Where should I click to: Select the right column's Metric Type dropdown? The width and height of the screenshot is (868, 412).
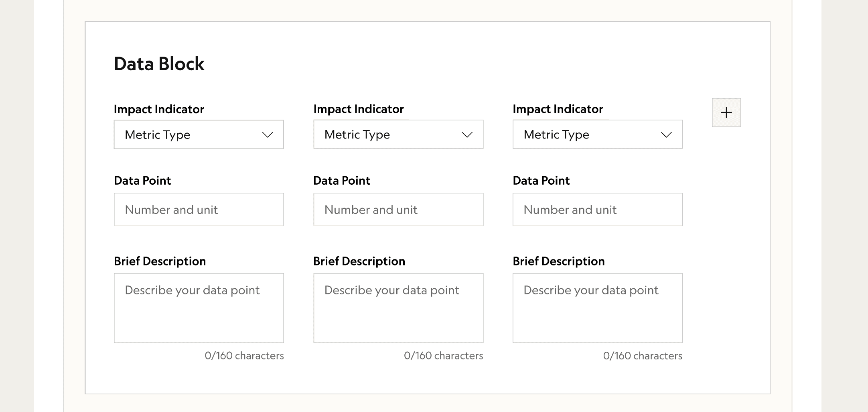click(x=597, y=135)
